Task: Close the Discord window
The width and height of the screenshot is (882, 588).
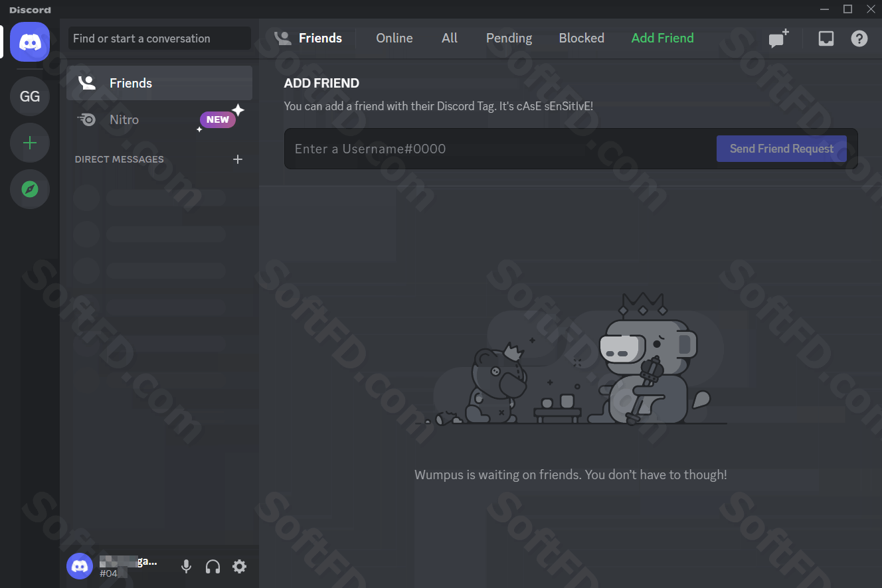Action: pyautogui.click(x=871, y=9)
